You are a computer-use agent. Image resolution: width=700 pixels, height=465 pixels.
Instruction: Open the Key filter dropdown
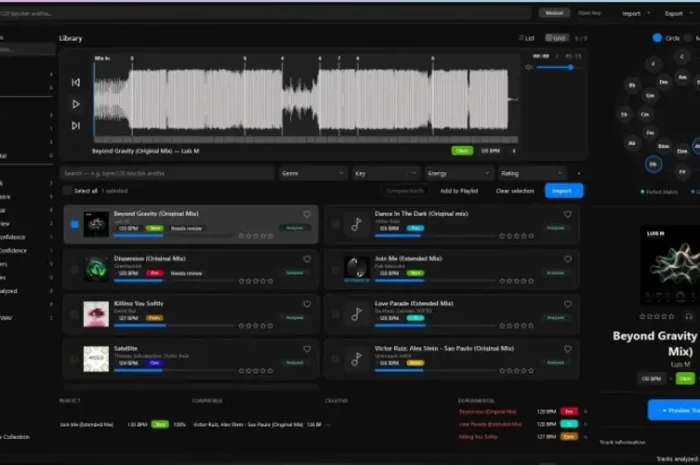click(386, 173)
